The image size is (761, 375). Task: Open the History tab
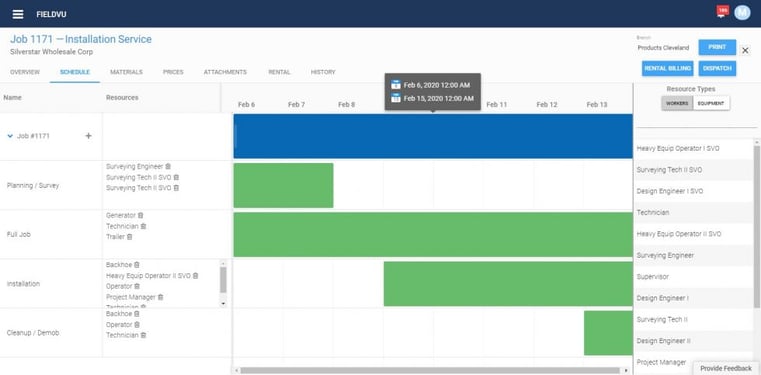click(323, 72)
